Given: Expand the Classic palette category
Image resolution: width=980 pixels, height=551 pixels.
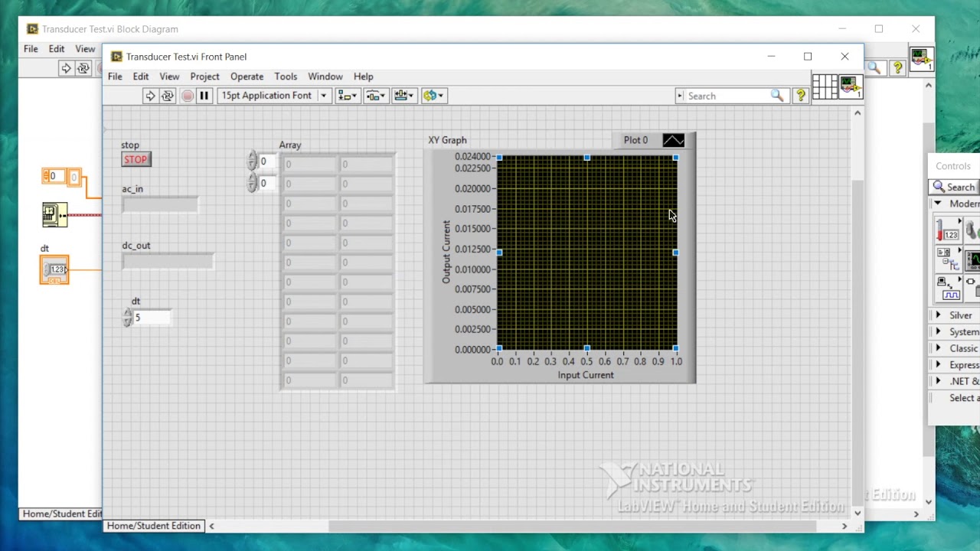Looking at the screenshot, I should pyautogui.click(x=938, y=348).
